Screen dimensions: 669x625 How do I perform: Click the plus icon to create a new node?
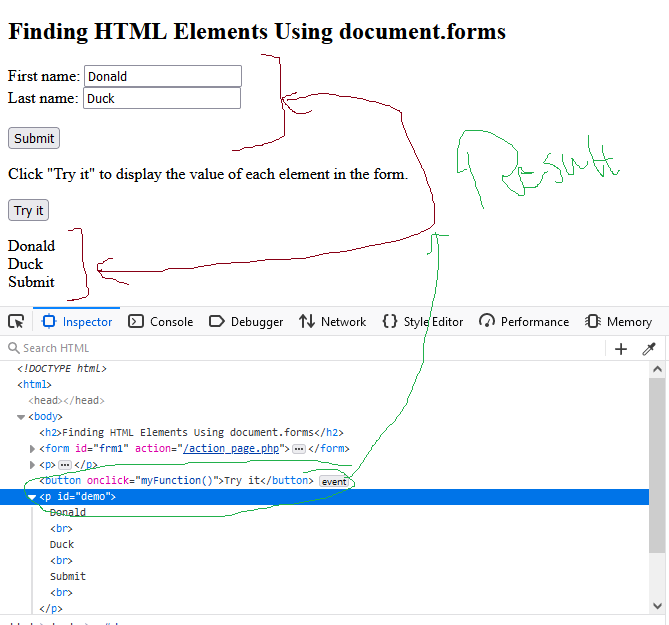(621, 349)
